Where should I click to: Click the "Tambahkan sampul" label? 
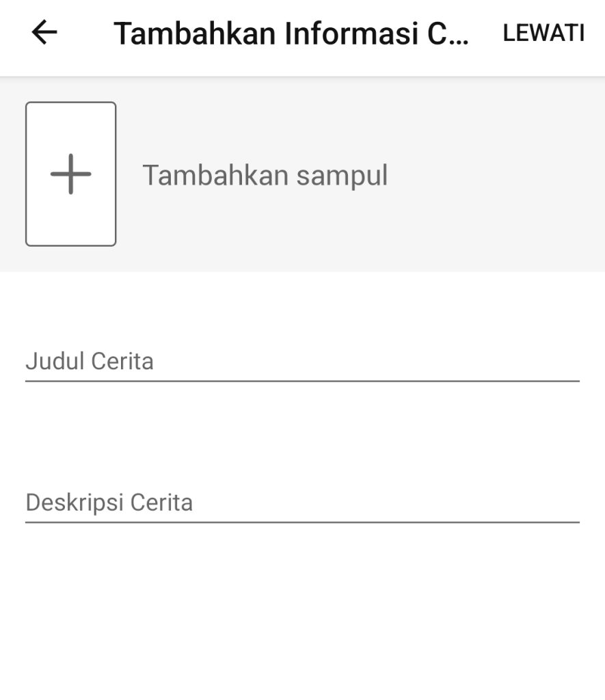coord(265,176)
